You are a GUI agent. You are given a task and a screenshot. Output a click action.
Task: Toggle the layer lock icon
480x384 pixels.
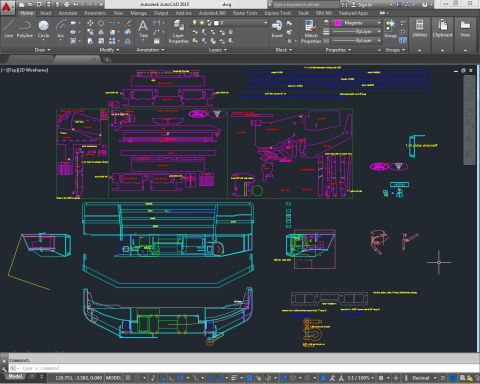coord(209,23)
